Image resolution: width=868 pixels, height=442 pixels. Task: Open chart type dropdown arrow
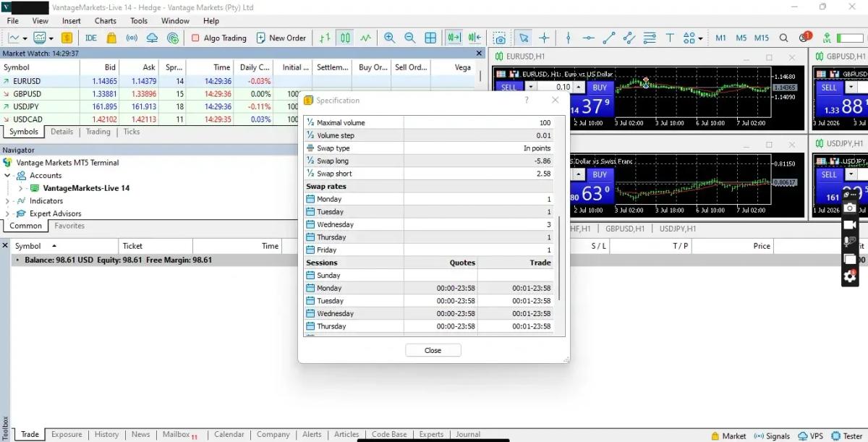click(x=25, y=38)
